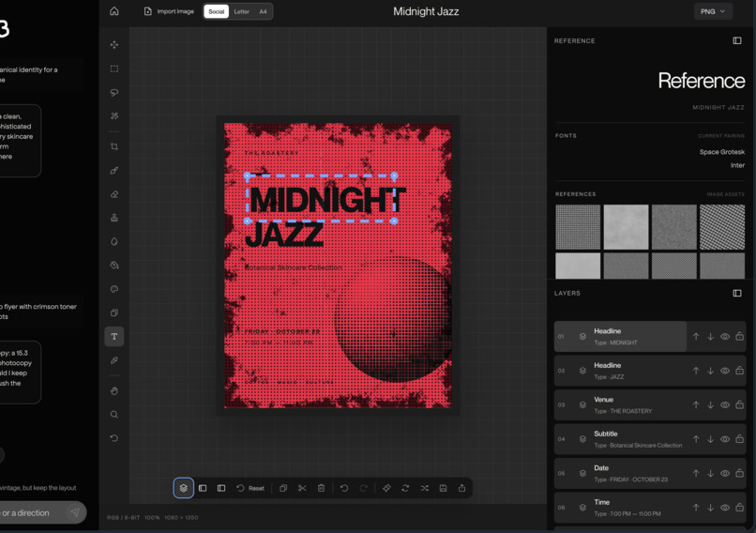Image resolution: width=756 pixels, height=533 pixels.
Task: Redo with the bottom bar redo arrow
Action: (364, 488)
